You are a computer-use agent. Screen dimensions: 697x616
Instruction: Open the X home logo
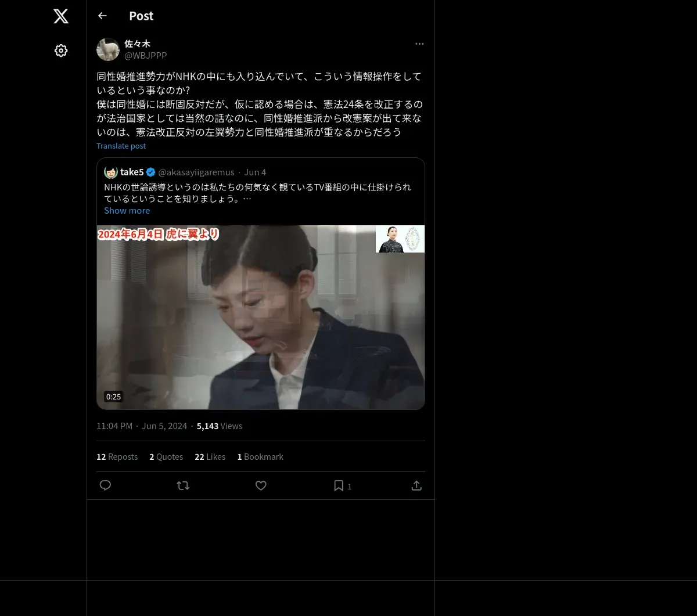pyautogui.click(x=61, y=16)
